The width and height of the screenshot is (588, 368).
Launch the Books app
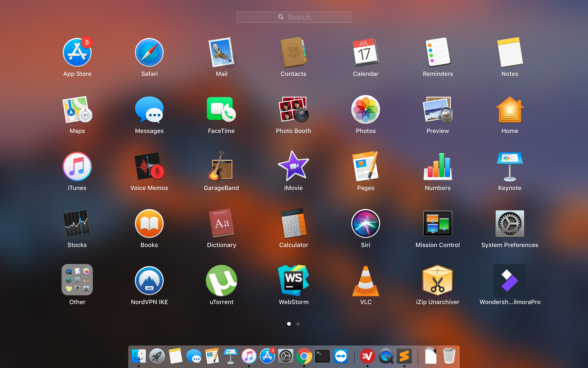click(149, 223)
